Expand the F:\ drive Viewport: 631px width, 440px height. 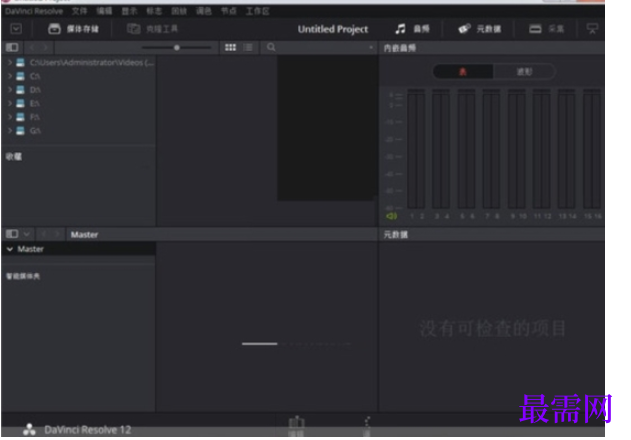click(x=10, y=117)
